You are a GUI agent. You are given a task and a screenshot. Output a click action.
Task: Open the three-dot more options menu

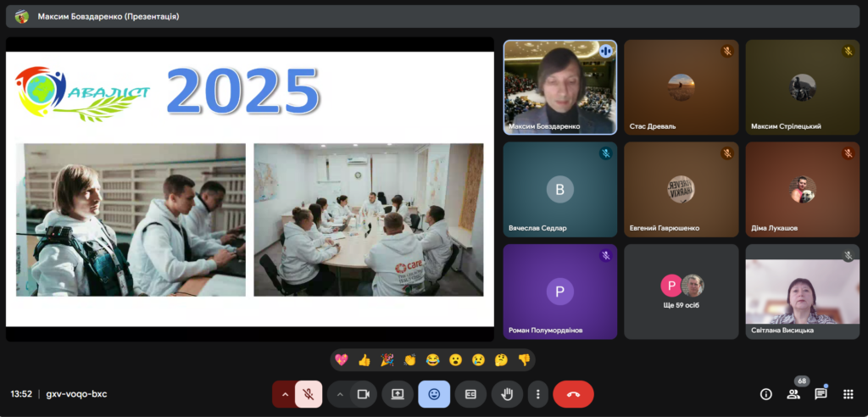coord(537,394)
